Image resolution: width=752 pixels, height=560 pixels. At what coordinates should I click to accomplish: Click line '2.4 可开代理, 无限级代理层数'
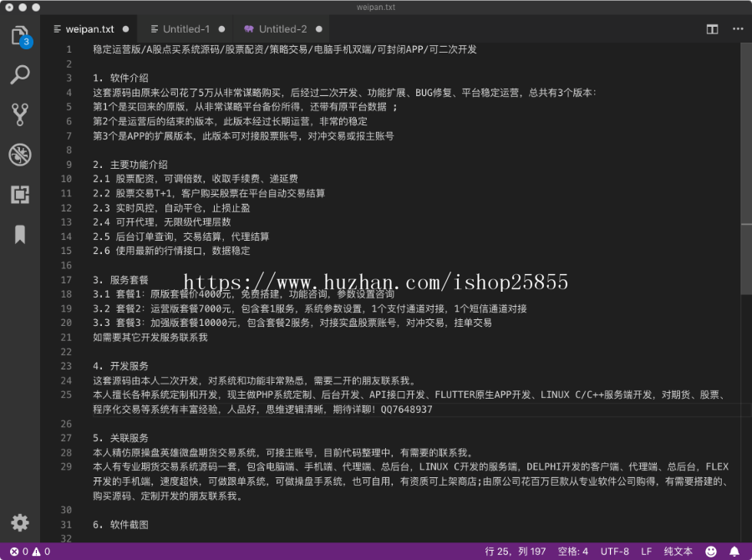161,222
